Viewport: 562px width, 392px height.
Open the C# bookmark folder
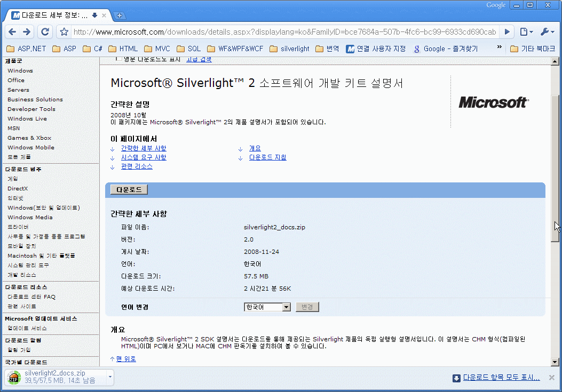click(92, 49)
